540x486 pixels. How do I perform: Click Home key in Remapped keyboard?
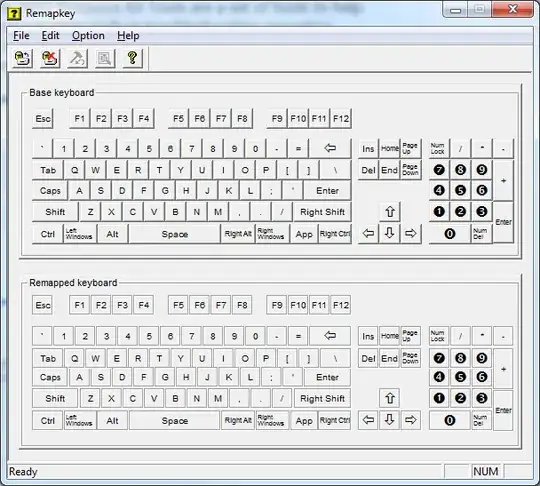click(390, 335)
